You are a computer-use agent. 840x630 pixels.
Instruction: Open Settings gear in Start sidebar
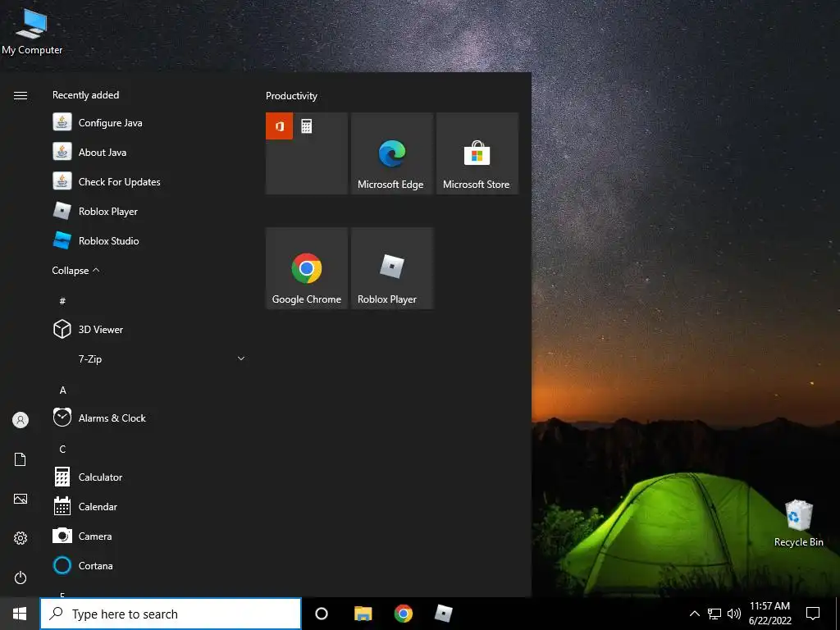coord(21,538)
